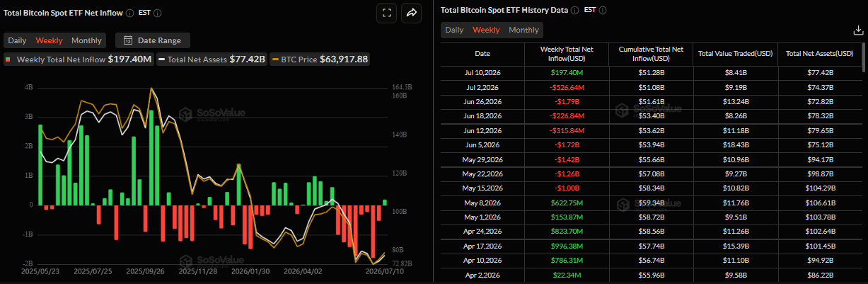Click the -$1.79B inflow cell
This screenshot has width=868, height=284.
pos(566,101)
